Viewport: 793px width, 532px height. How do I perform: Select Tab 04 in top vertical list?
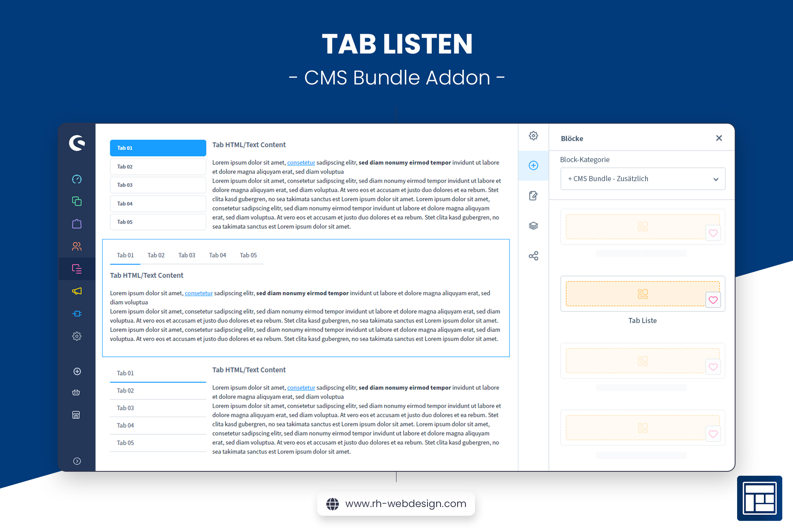pos(158,203)
